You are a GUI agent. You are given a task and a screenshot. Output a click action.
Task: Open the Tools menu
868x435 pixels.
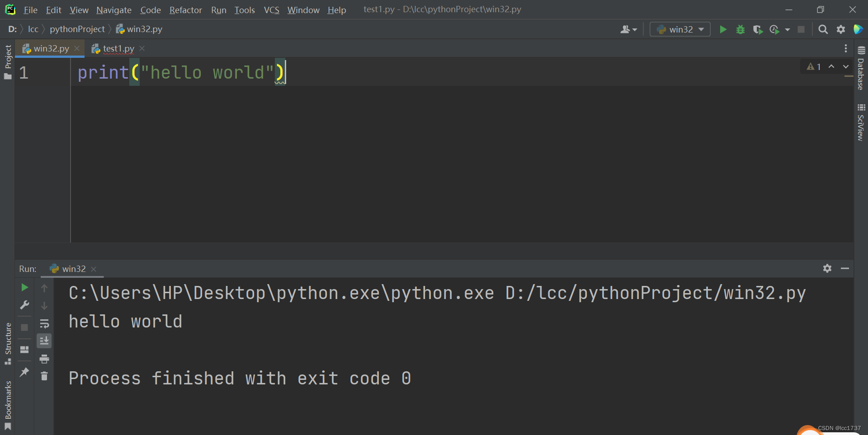click(x=245, y=10)
